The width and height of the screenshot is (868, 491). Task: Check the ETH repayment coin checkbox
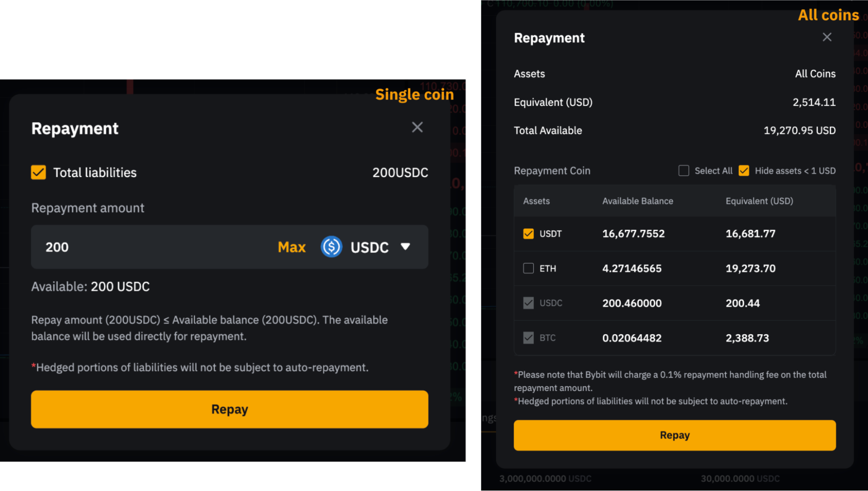[x=528, y=269]
